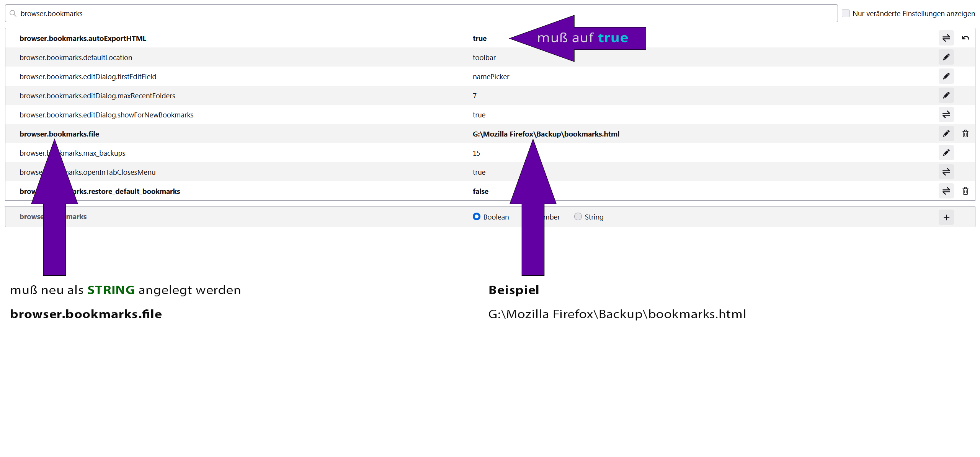
Task: Enable Nur veränderte Einstellungen anzeigen checkbox
Action: tap(846, 13)
